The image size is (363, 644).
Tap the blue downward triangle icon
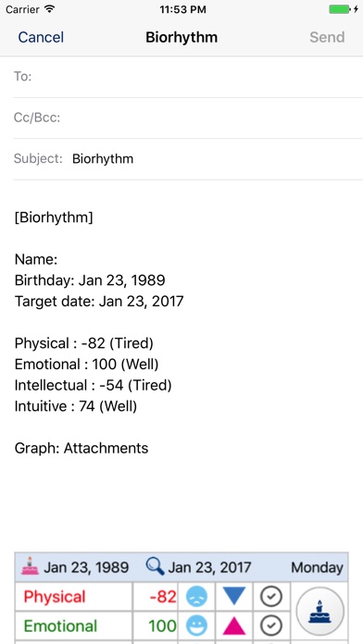tap(234, 596)
